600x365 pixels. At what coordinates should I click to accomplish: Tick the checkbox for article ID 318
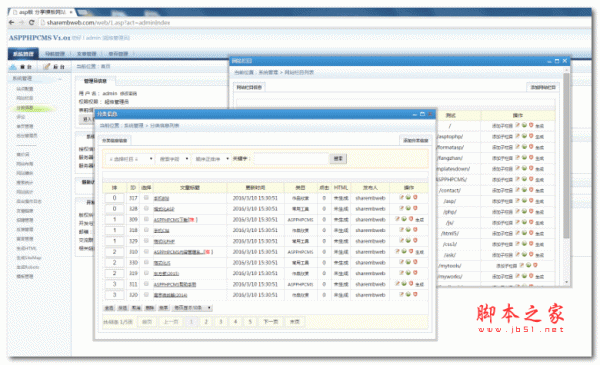[x=146, y=230]
